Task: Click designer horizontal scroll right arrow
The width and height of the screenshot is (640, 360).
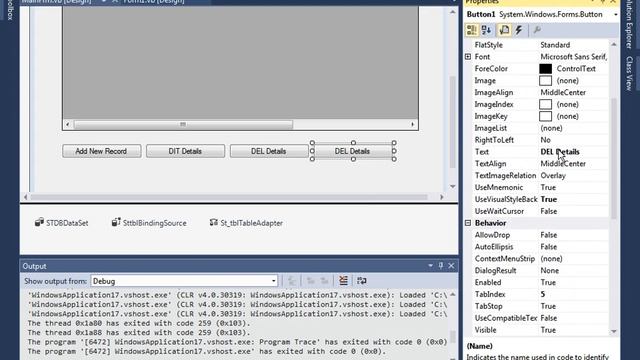Action: [442, 197]
